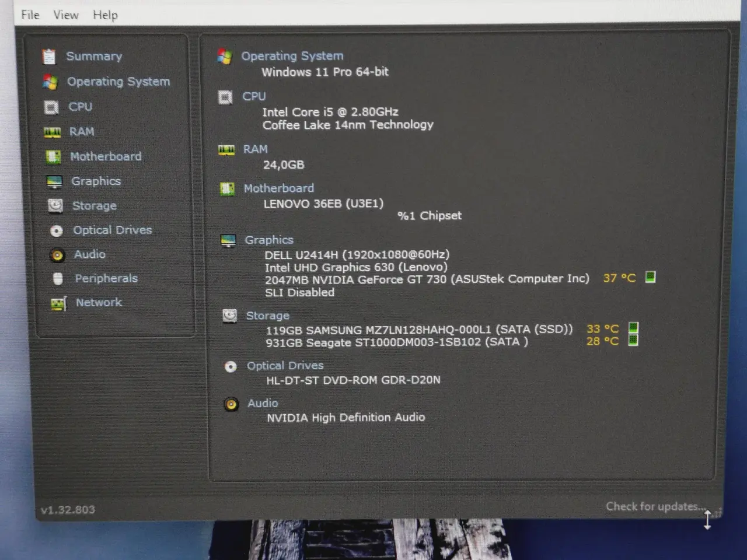Select Audio in the sidebar list
747x560 pixels.
point(90,254)
